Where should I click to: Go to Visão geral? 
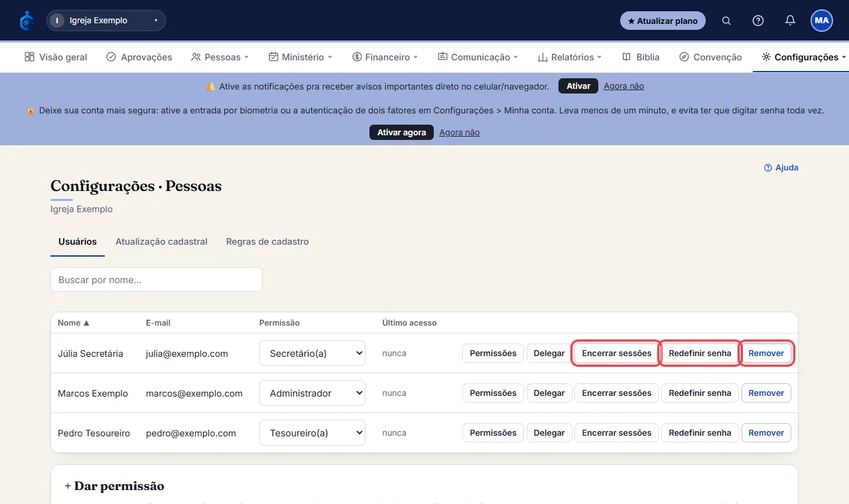(x=56, y=57)
